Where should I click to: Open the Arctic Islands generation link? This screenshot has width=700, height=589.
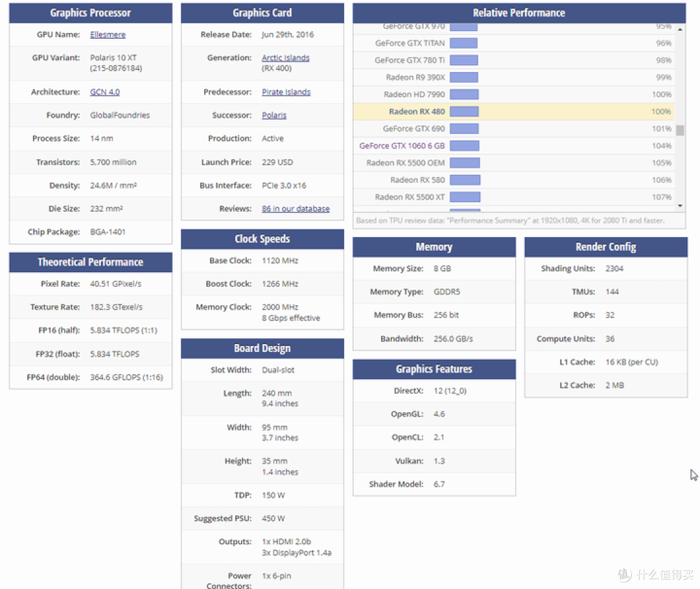(286, 58)
